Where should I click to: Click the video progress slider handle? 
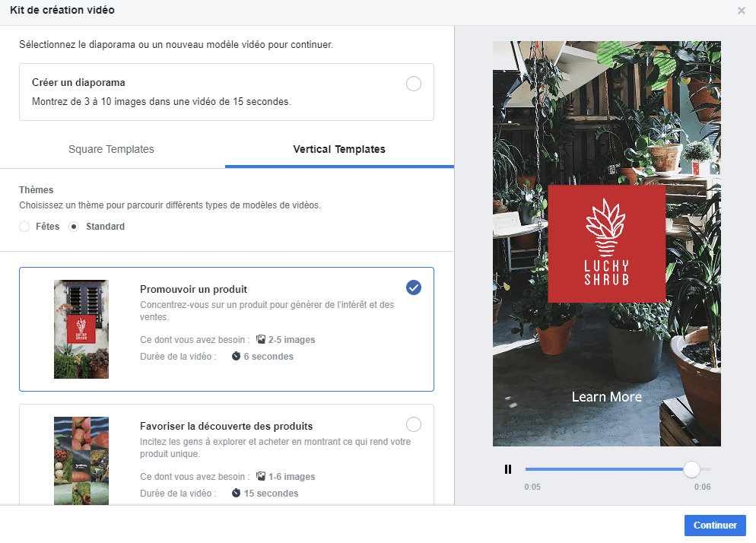[x=691, y=469]
